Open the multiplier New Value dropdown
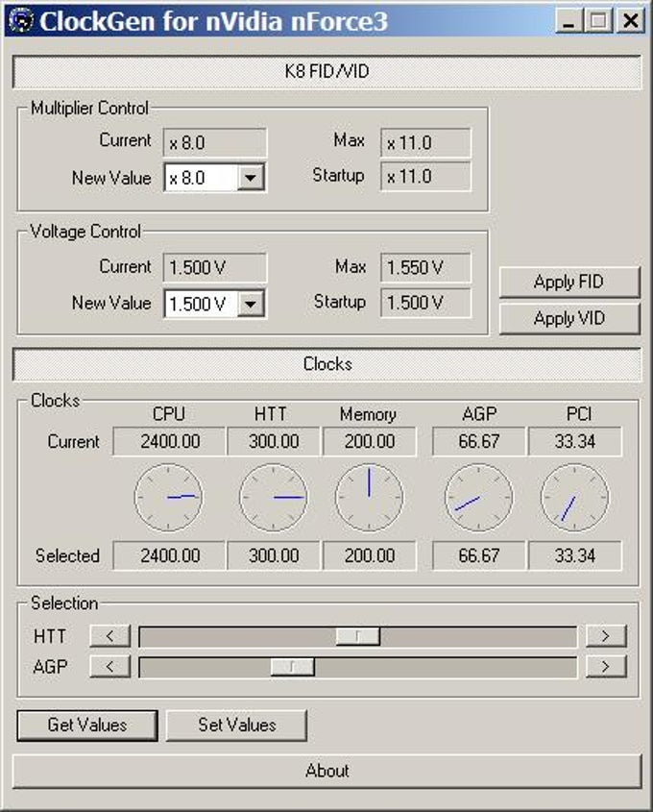The height and width of the screenshot is (812, 653). [x=251, y=178]
